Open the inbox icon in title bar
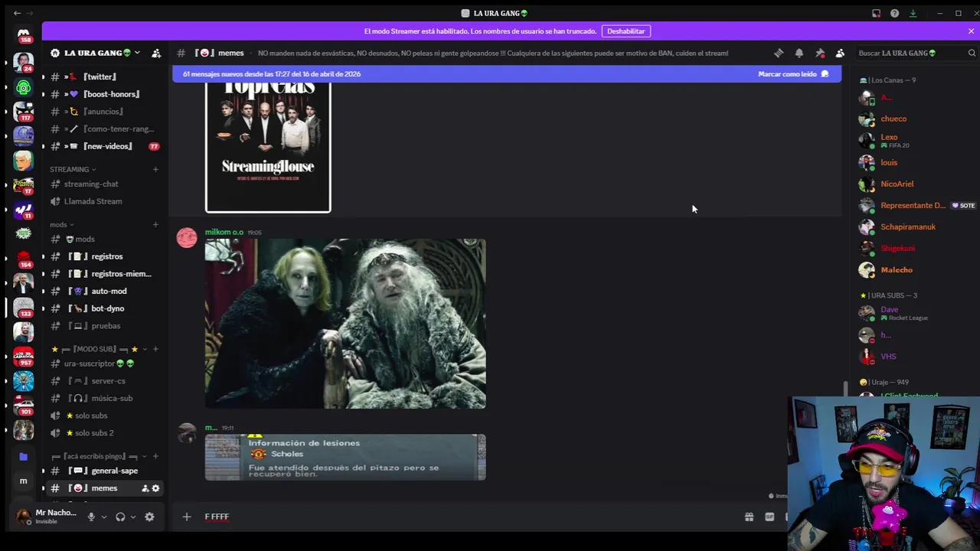This screenshot has height=551, width=980. pyautogui.click(x=876, y=13)
